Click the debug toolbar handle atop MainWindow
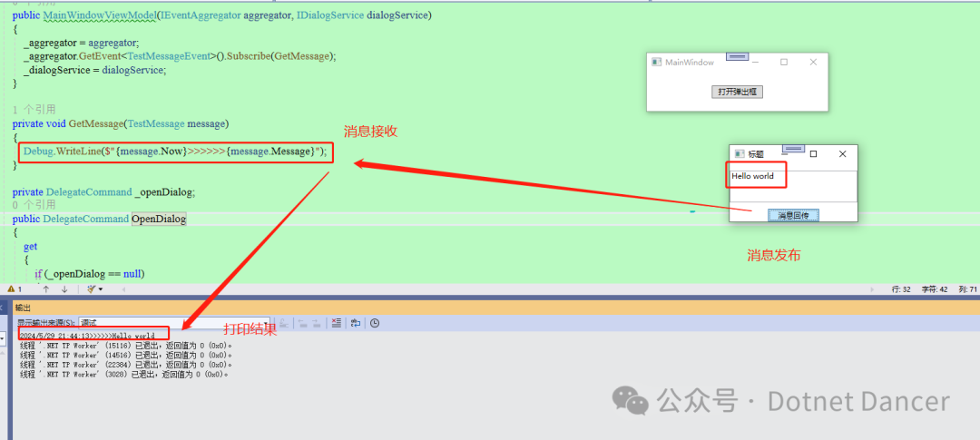 (x=738, y=57)
